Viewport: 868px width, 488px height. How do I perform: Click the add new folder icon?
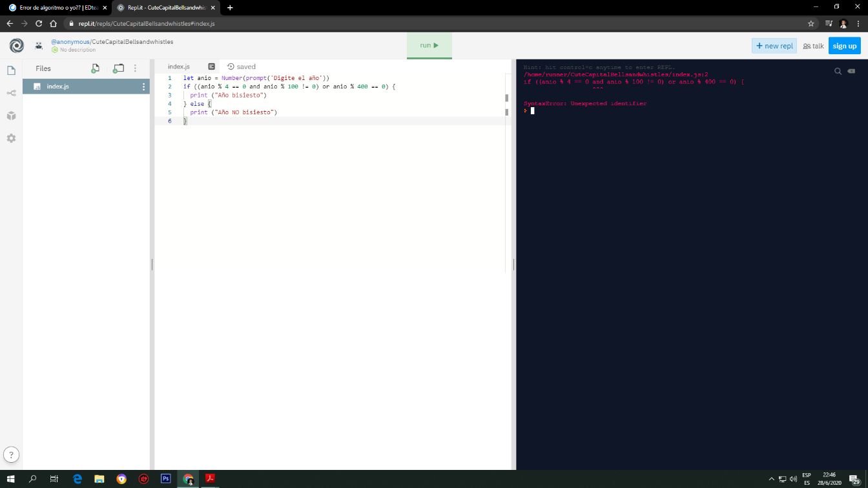(x=118, y=68)
